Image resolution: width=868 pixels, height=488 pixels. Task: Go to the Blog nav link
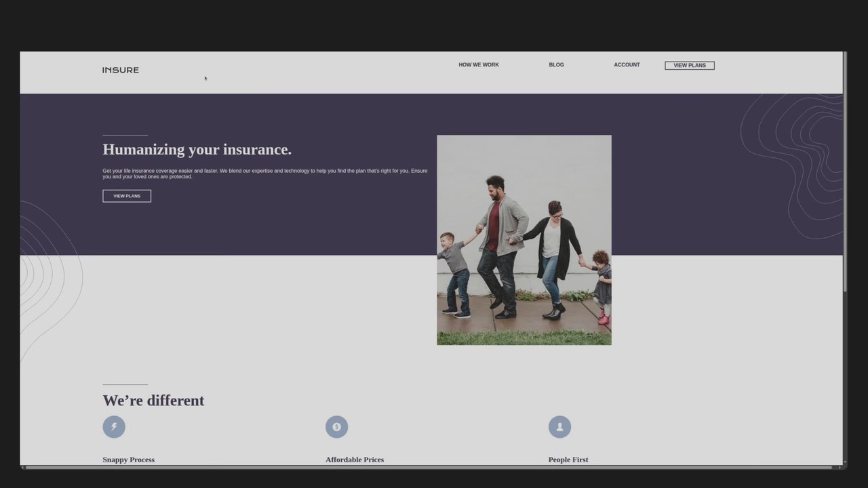(x=556, y=65)
